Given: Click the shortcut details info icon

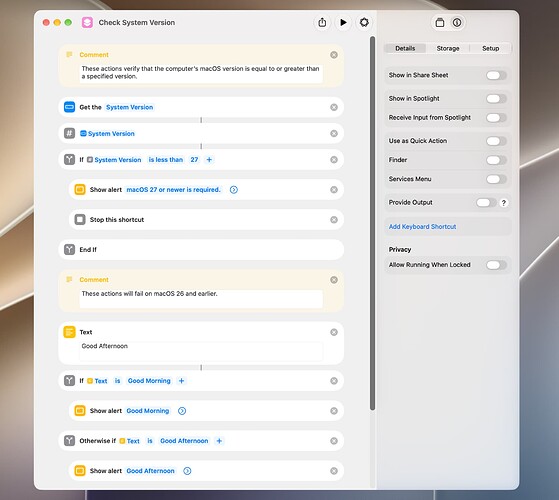Looking at the screenshot, I should pyautogui.click(x=457, y=23).
